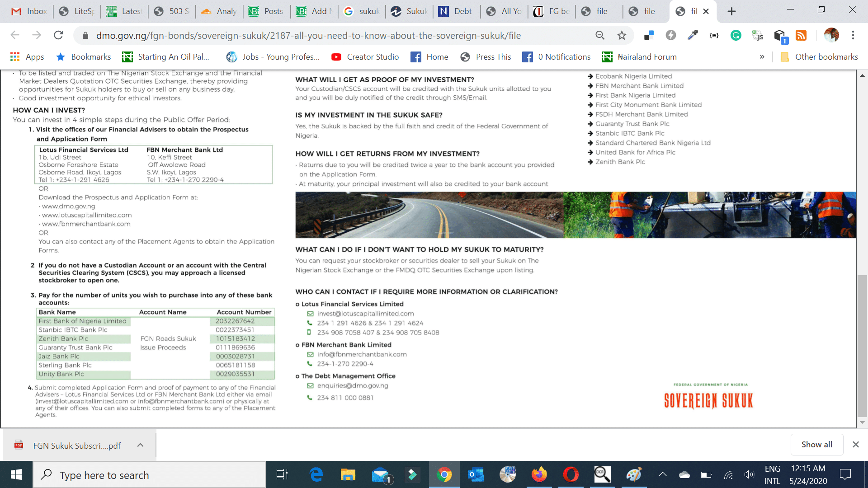Click the highway road photo banner
This screenshot has height=488, width=868.
429,215
